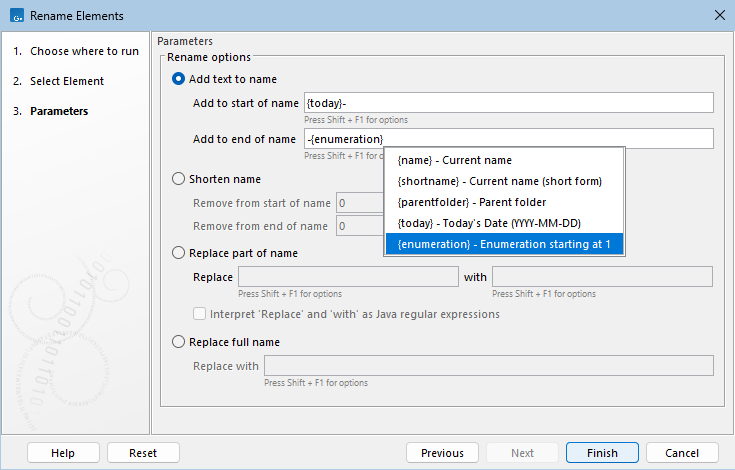Screen dimensions: 735x470
Task: Go back with the Previous button
Action: [x=442, y=453]
